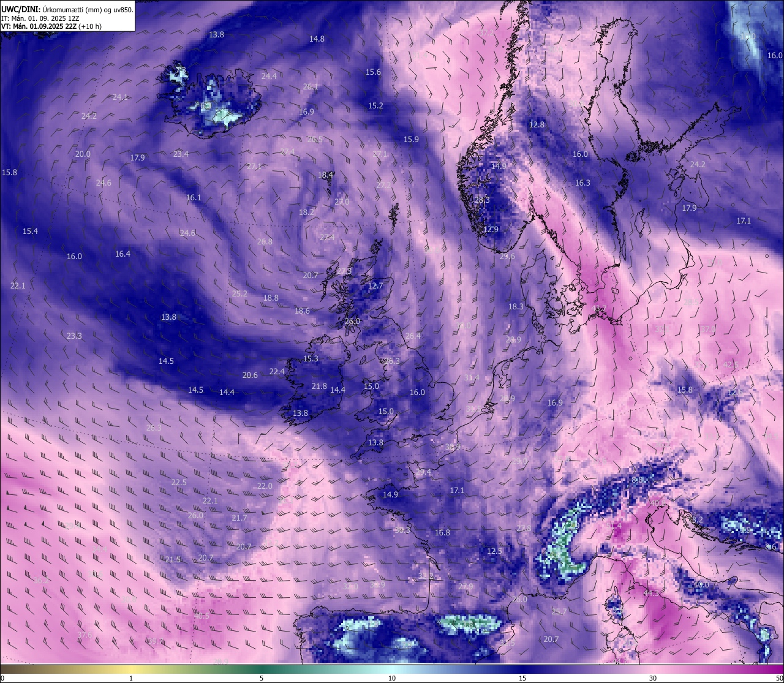The image size is (784, 683).
Task: Click the map value 21.5
Action: [173, 559]
